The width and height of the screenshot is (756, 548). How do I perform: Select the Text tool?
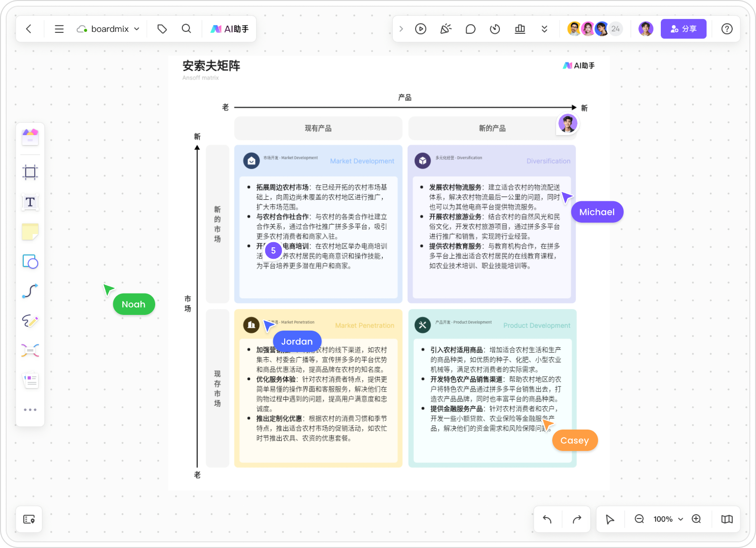pos(30,202)
